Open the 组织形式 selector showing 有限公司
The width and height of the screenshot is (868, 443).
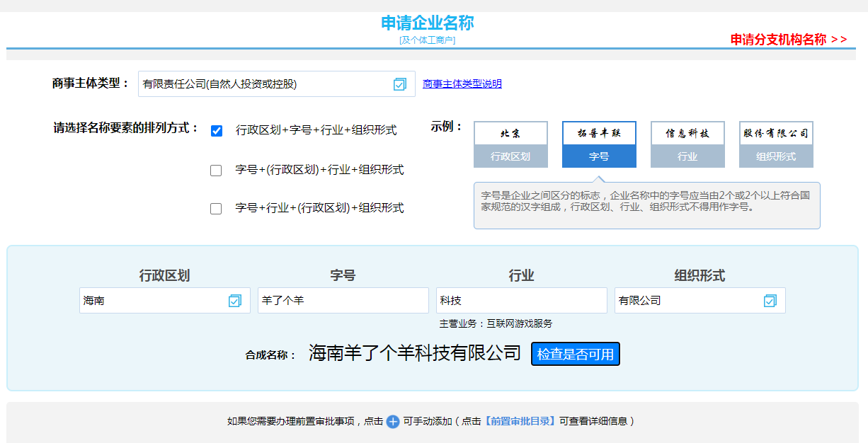[x=687, y=301]
